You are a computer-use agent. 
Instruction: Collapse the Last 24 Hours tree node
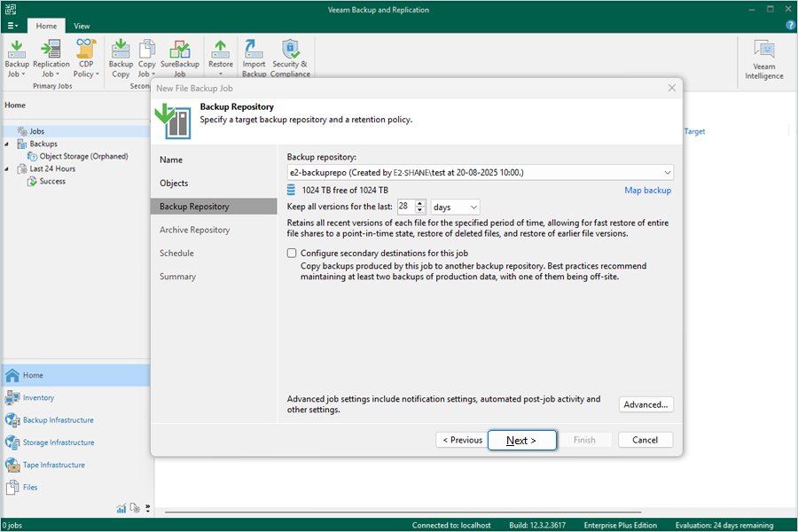click(x=6, y=169)
